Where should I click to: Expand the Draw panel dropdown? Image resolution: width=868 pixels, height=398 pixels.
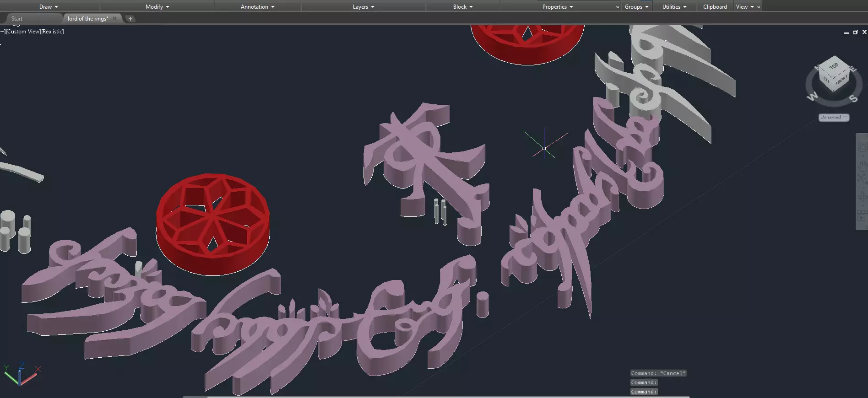point(49,7)
